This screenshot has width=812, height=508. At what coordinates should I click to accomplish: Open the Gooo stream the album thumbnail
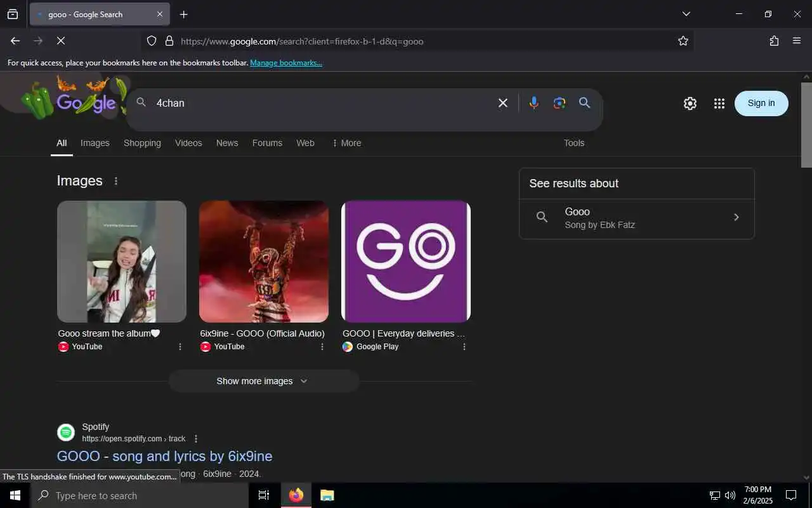[122, 262]
